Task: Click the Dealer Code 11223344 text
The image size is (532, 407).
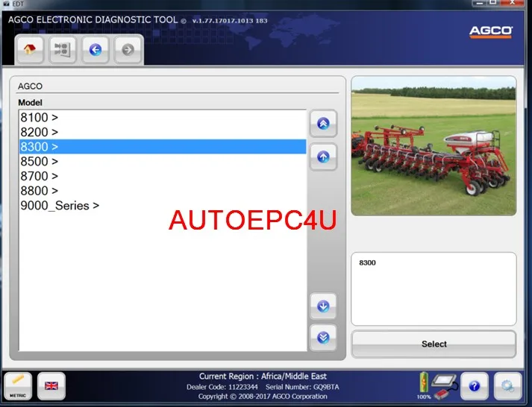Action: (223, 387)
